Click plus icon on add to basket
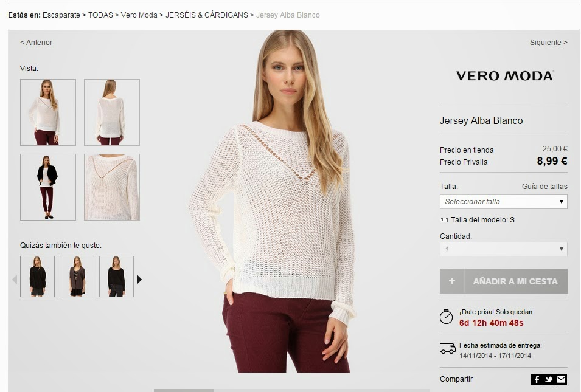The width and height of the screenshot is (581, 392). pyautogui.click(x=451, y=281)
